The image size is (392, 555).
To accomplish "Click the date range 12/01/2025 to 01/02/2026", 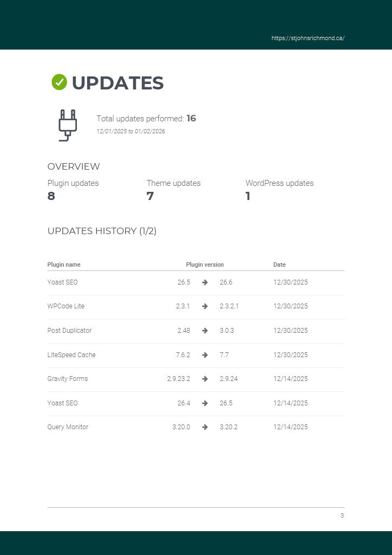I will [x=130, y=132].
